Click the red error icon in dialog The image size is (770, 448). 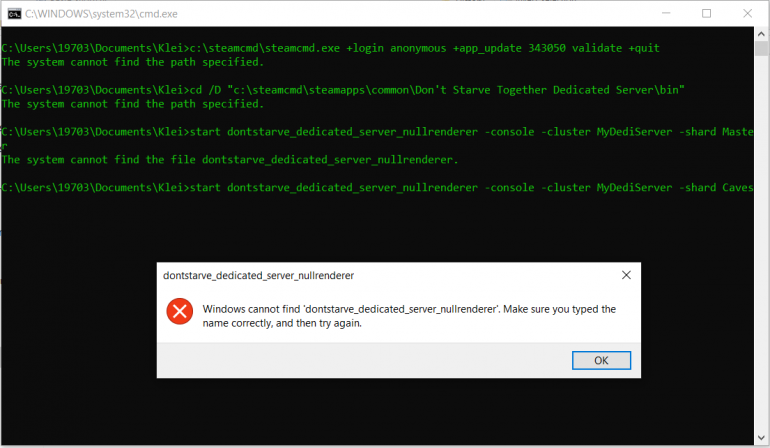pos(180,311)
